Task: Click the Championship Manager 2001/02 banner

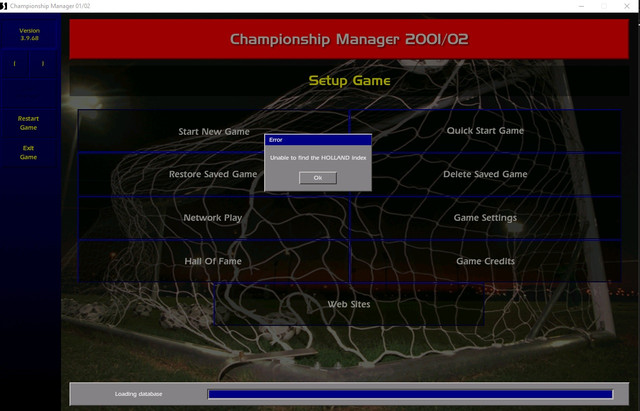Action: (349, 39)
